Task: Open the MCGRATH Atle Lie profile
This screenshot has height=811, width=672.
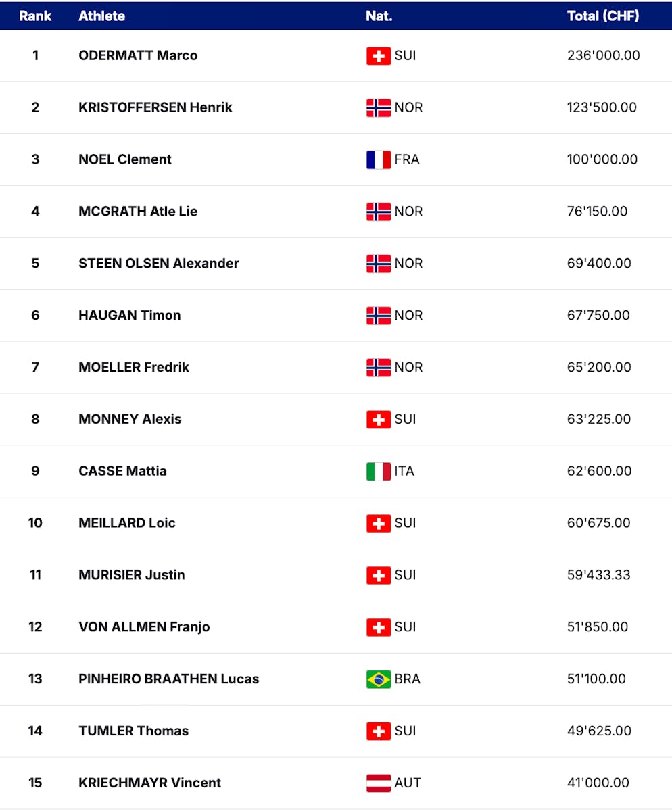Action: (138, 212)
